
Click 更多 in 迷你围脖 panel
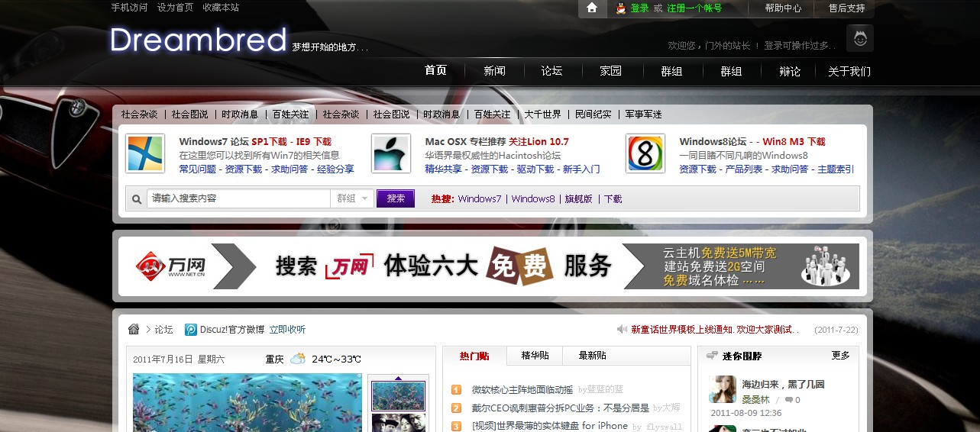pos(840,356)
